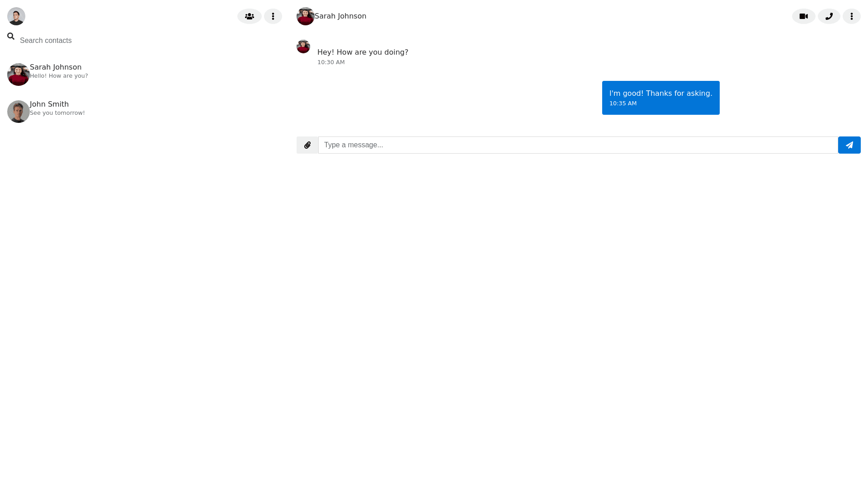Image resolution: width=868 pixels, height=488 pixels.
Task: Start a video call with Sarah Johnson
Action: click(803, 16)
